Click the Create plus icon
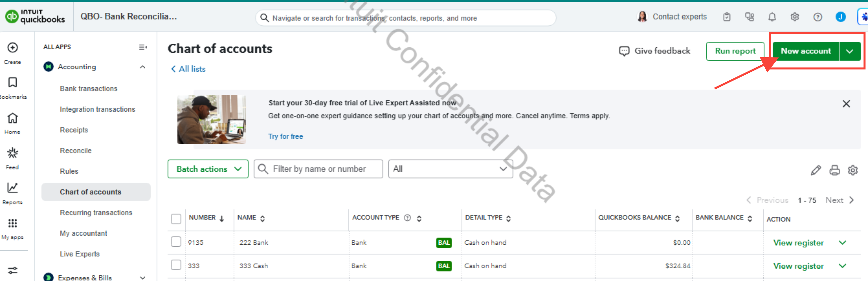This screenshot has width=868, height=281. click(x=12, y=48)
